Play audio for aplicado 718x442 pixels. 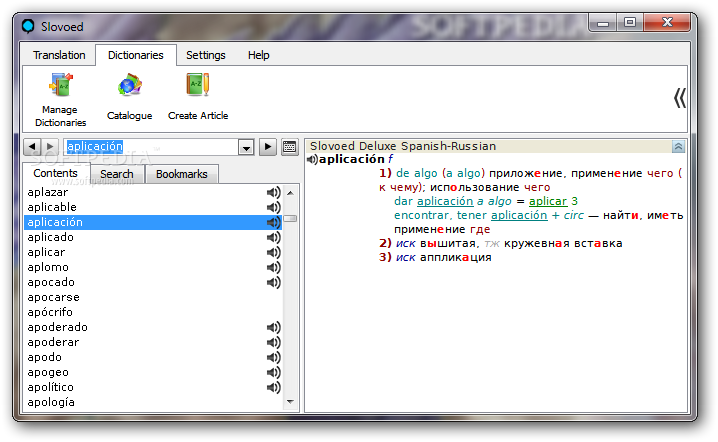click(x=273, y=237)
